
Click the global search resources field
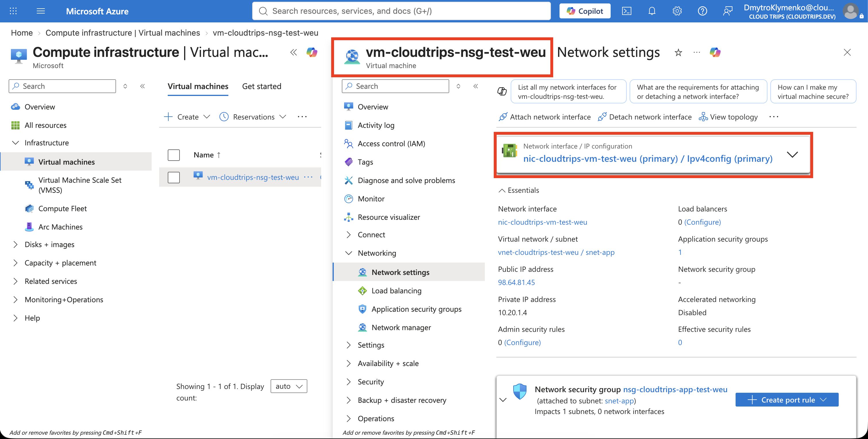click(401, 11)
